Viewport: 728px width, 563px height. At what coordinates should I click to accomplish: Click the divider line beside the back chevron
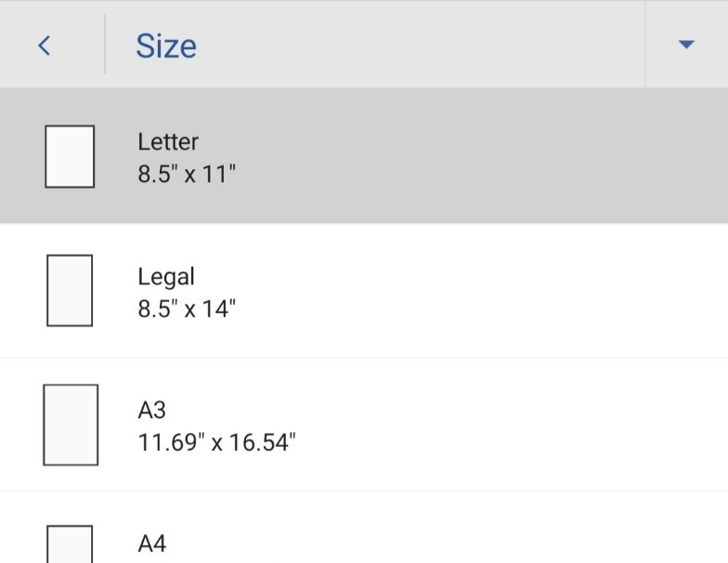point(105,45)
